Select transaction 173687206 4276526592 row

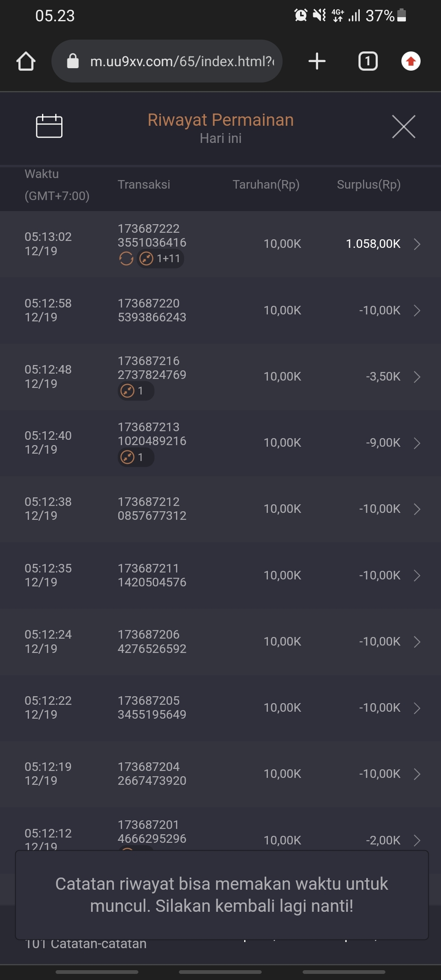[152, 641]
